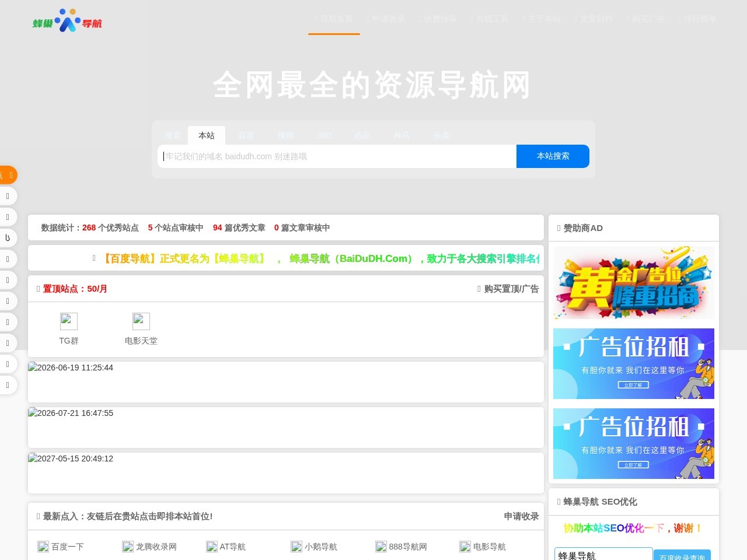
Task: Switch search engine to 神马 tab
Action: click(402, 135)
